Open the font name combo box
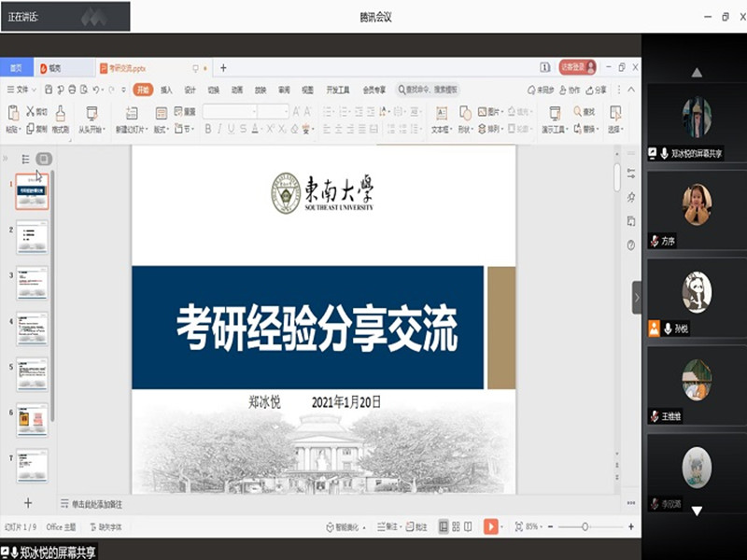This screenshot has height=560, width=747. [x=228, y=111]
